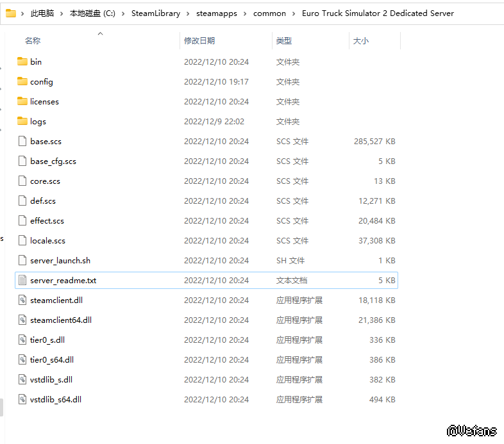
Task: Go to steamapps breadcrumb
Action: (217, 13)
